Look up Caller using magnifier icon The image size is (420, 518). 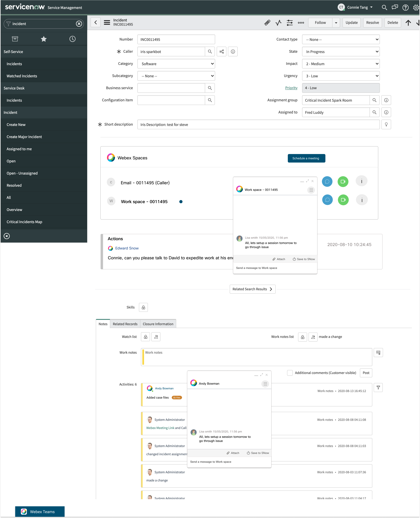pyautogui.click(x=210, y=52)
